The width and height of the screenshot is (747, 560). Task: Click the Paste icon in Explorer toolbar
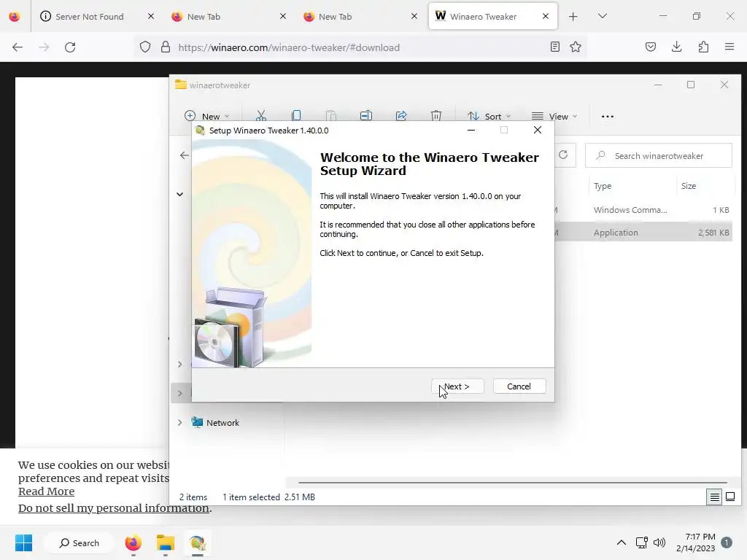331,116
